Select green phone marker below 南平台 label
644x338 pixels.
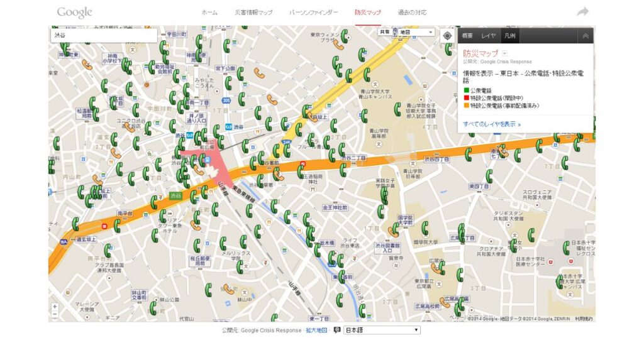pyautogui.click(x=117, y=225)
